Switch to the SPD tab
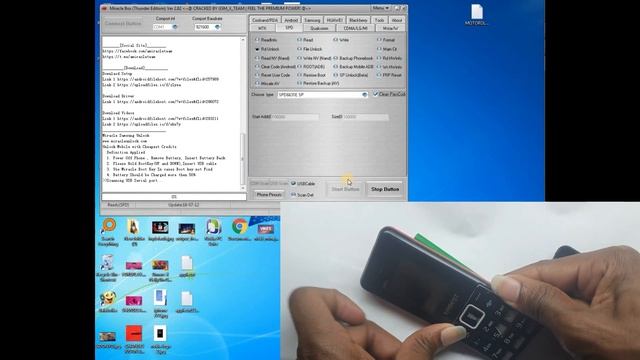 pos(289,28)
